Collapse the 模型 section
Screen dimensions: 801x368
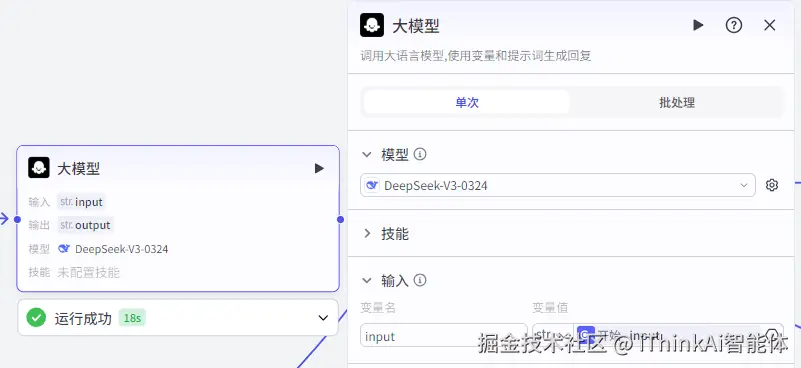[x=367, y=154]
